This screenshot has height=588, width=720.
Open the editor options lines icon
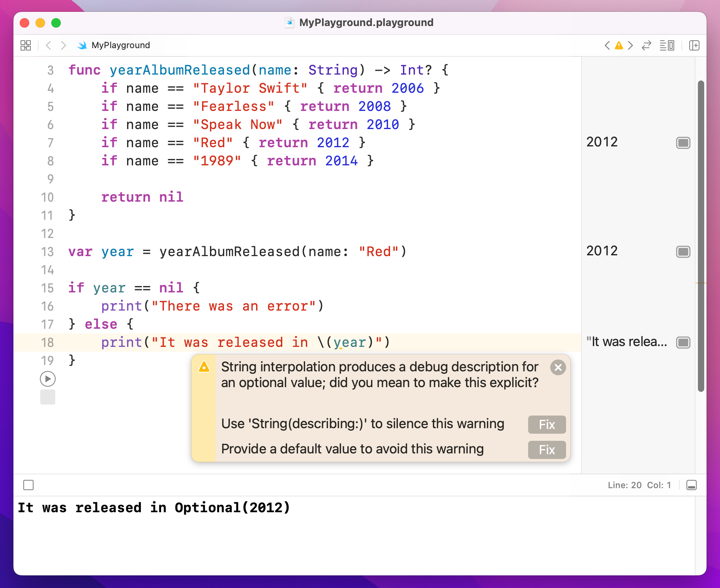pos(667,46)
